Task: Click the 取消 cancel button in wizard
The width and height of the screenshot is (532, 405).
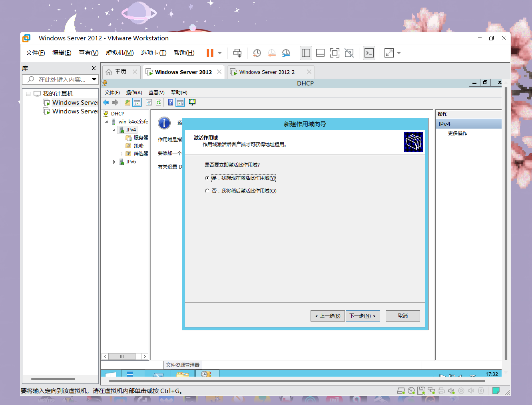Action: (x=403, y=316)
